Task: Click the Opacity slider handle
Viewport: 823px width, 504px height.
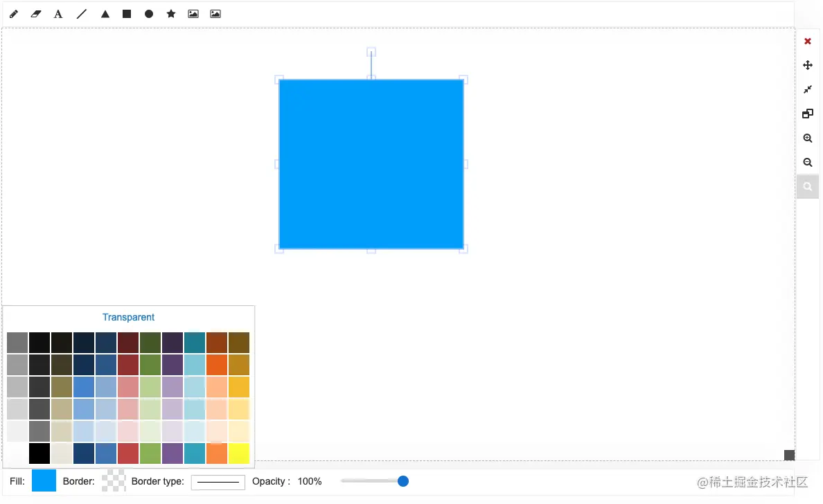Action: pyautogui.click(x=403, y=481)
